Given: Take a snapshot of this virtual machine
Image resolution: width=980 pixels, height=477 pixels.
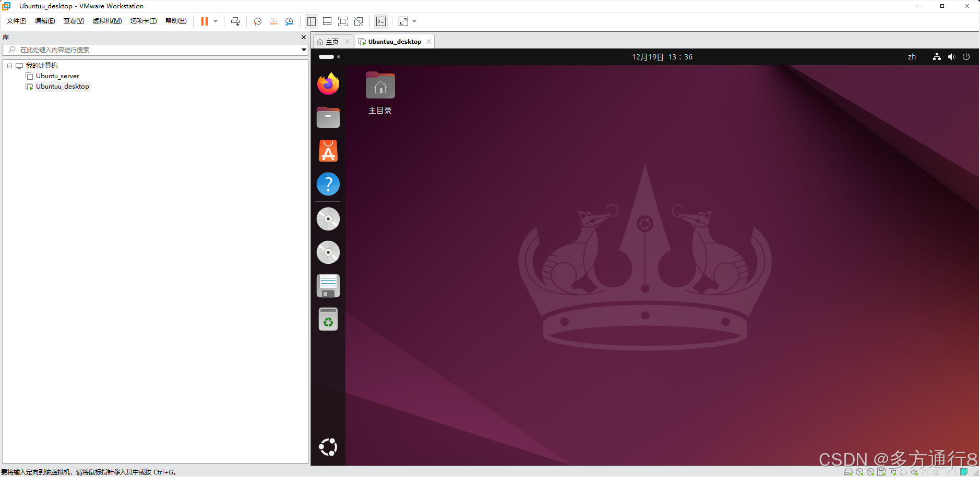Looking at the screenshot, I should (x=256, y=21).
